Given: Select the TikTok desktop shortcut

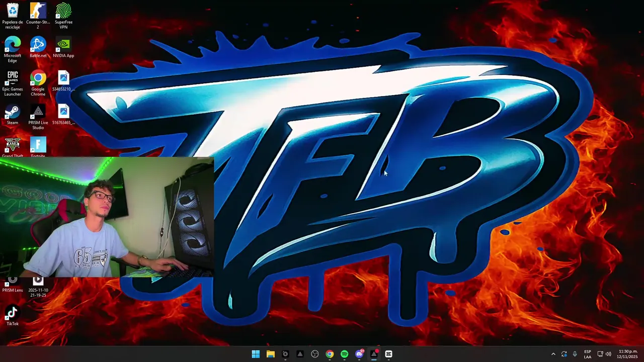Looking at the screenshot, I should click(x=13, y=316).
